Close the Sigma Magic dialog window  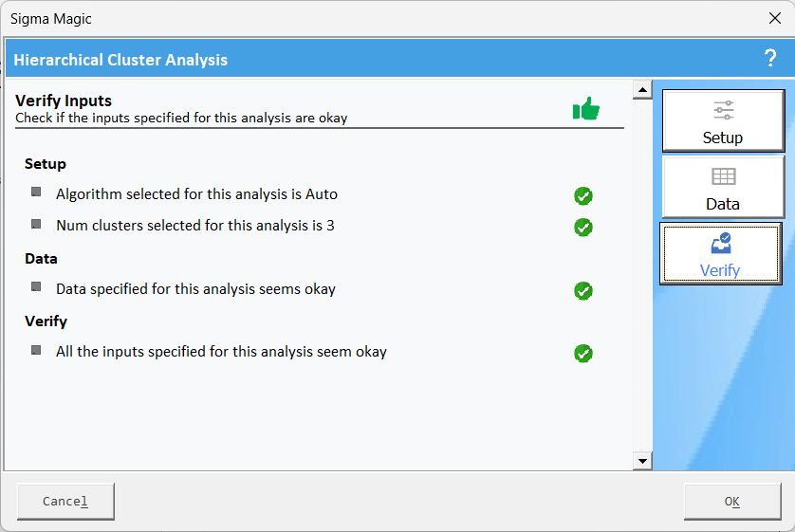774,18
